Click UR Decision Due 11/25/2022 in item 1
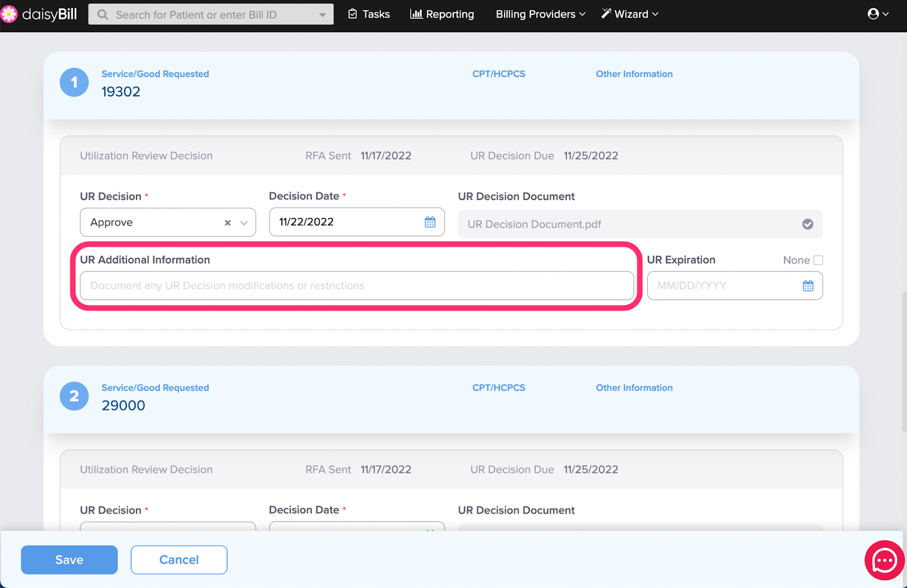This screenshot has width=907, height=588. 544,156
